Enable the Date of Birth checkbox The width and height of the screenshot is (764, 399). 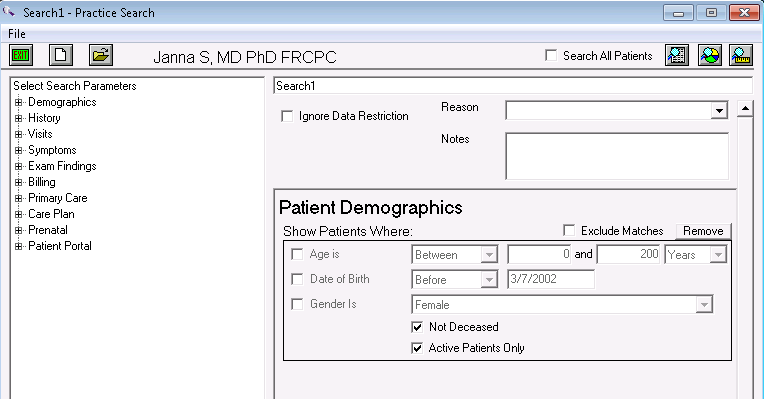coord(297,279)
